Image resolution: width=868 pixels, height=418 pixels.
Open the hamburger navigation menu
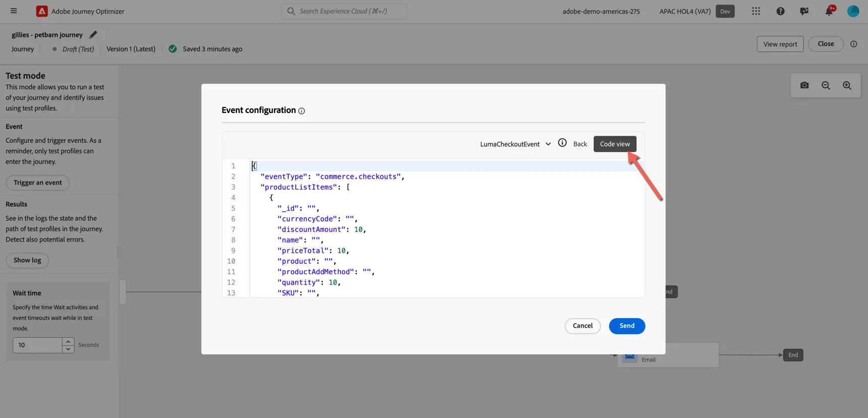pos(14,11)
